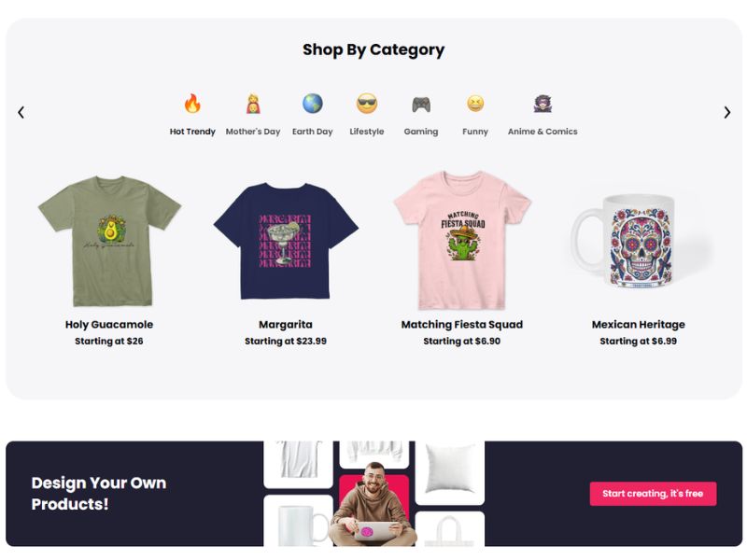Click the Hot Trendy fire icon
The width and height of the screenshot is (747, 560).
pyautogui.click(x=192, y=104)
